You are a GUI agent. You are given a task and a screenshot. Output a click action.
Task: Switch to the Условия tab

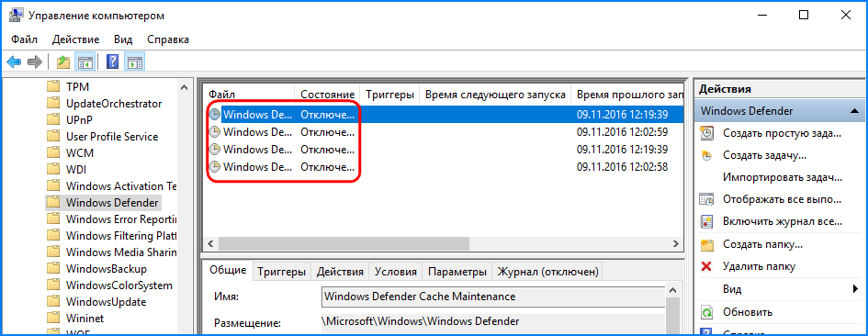click(x=395, y=272)
